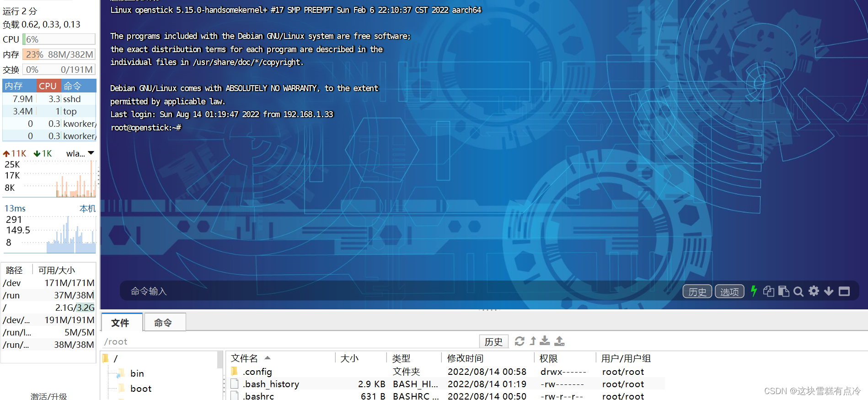Refresh the /root file listing
868x400 pixels.
click(x=520, y=341)
